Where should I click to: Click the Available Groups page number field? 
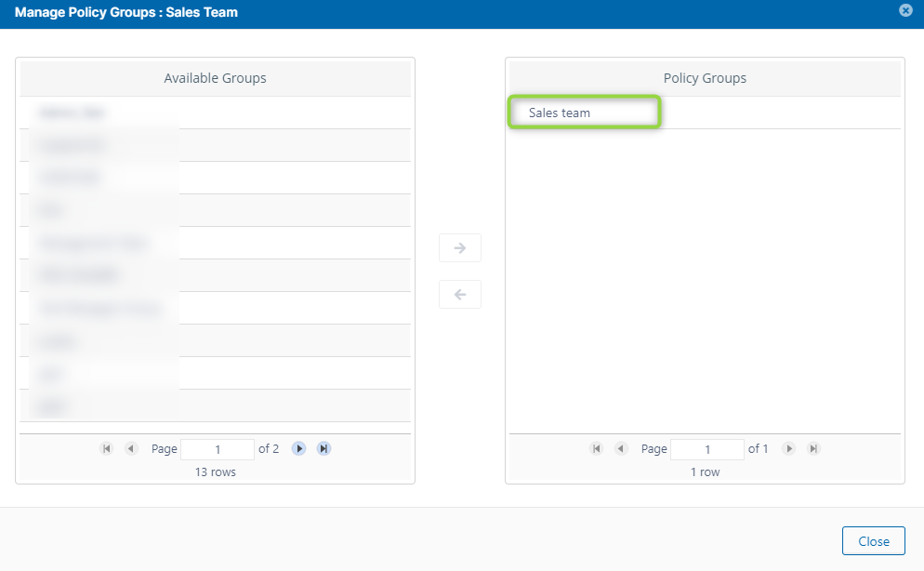pyautogui.click(x=218, y=449)
